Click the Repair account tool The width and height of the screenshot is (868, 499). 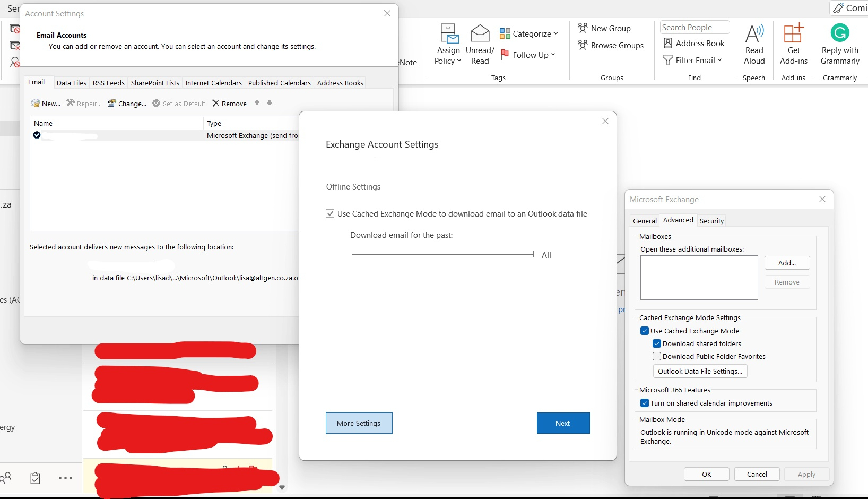coord(84,104)
